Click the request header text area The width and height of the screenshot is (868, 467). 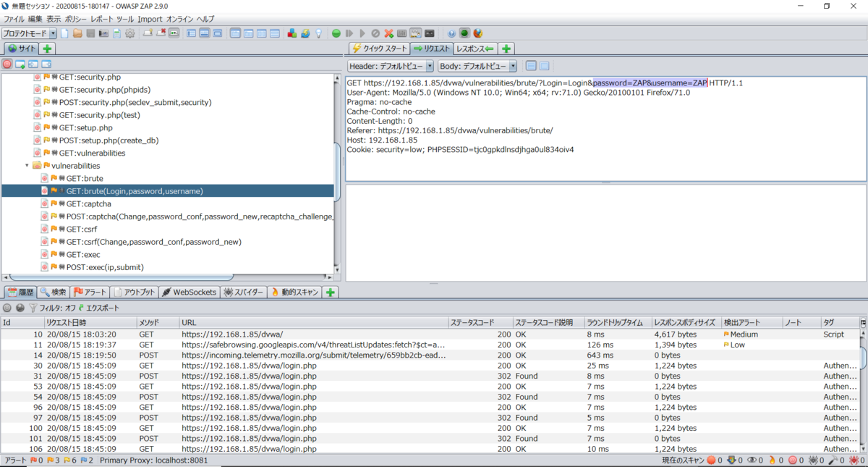(x=605, y=128)
